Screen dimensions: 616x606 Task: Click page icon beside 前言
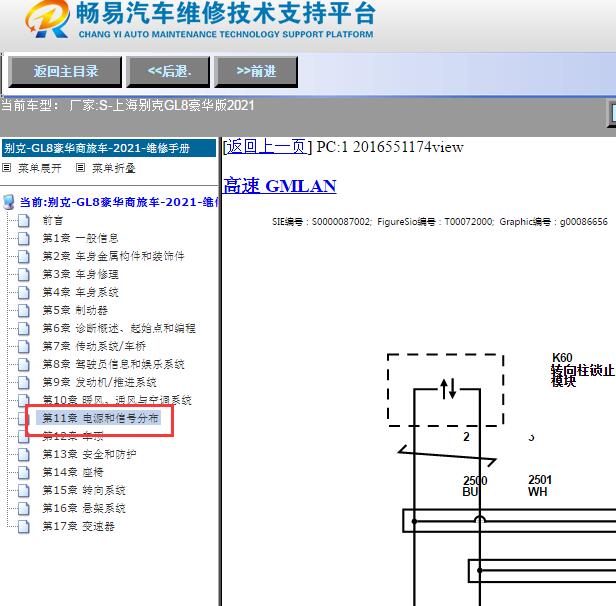[x=24, y=221]
